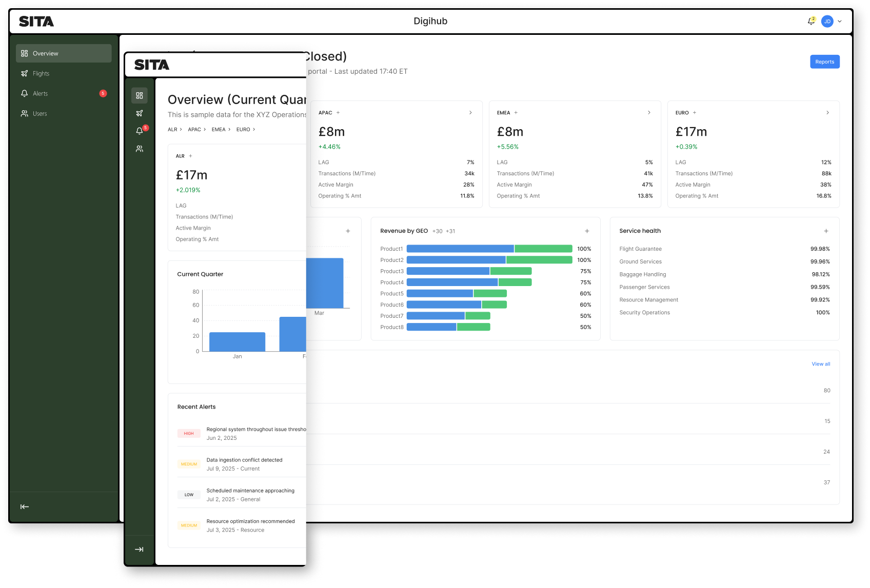
Task: Collapse the sidebar using the arrow icon
Action: coord(24,506)
